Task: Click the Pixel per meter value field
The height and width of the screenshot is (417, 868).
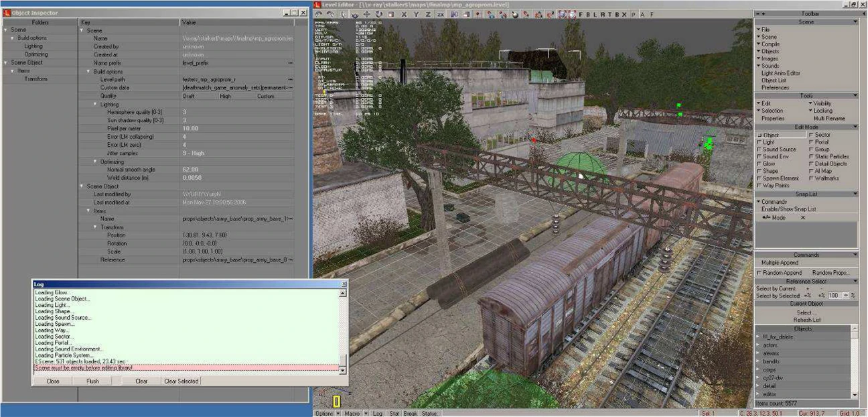Action: coord(190,128)
